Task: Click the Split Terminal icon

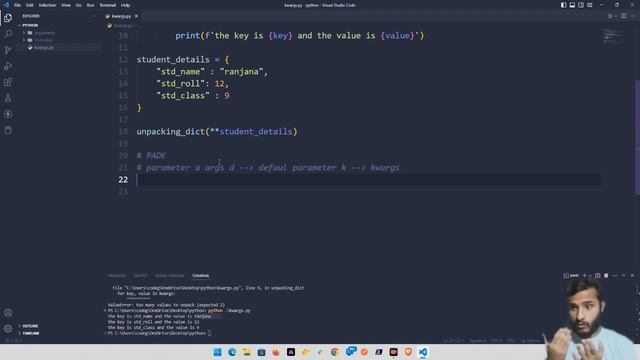Action: 598,276
